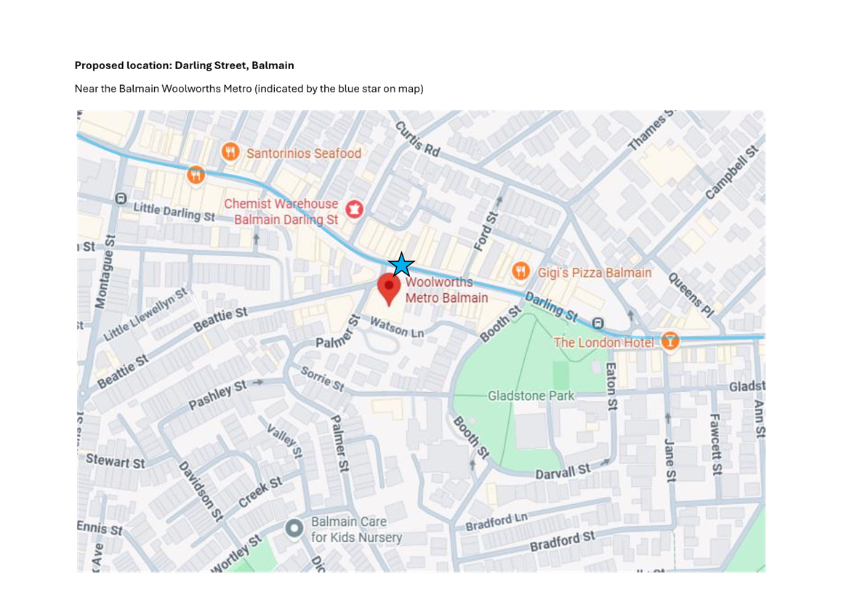This screenshot has width=868, height=614.
Task: Select the Curtis Rd street label
Action: tap(418, 138)
